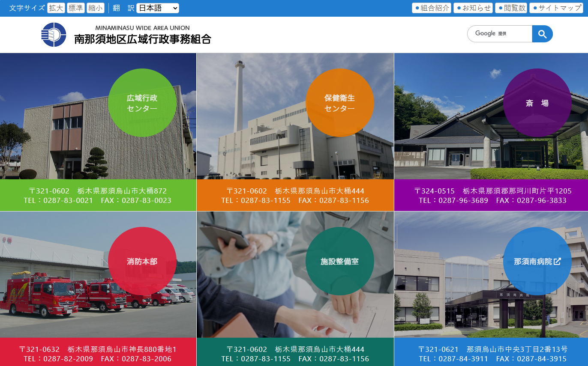588x366 pixels.
Task: Set text size to 標準
Action: pos(76,8)
